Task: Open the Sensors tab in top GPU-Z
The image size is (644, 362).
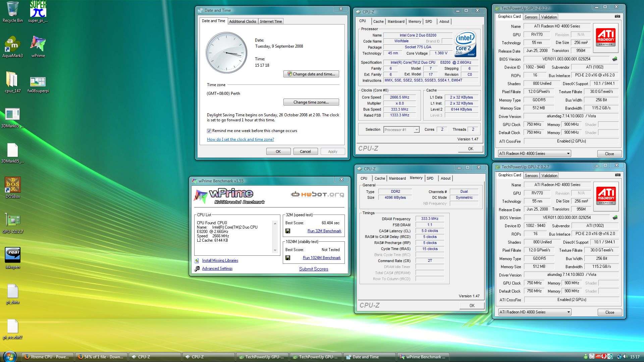Action: (531, 17)
